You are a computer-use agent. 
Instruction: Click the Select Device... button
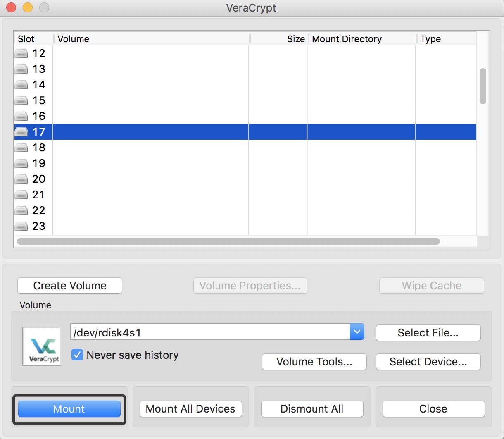pyautogui.click(x=428, y=362)
